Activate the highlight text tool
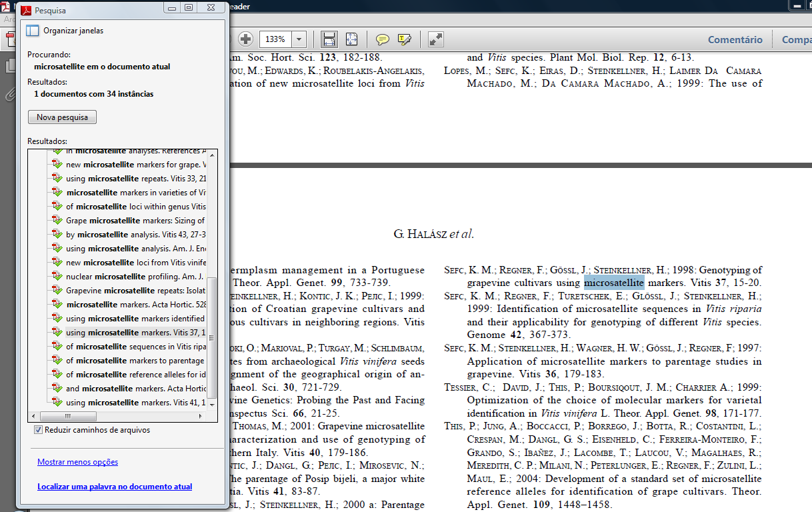Screen dimensions: 812x512 pyautogui.click(x=405, y=39)
